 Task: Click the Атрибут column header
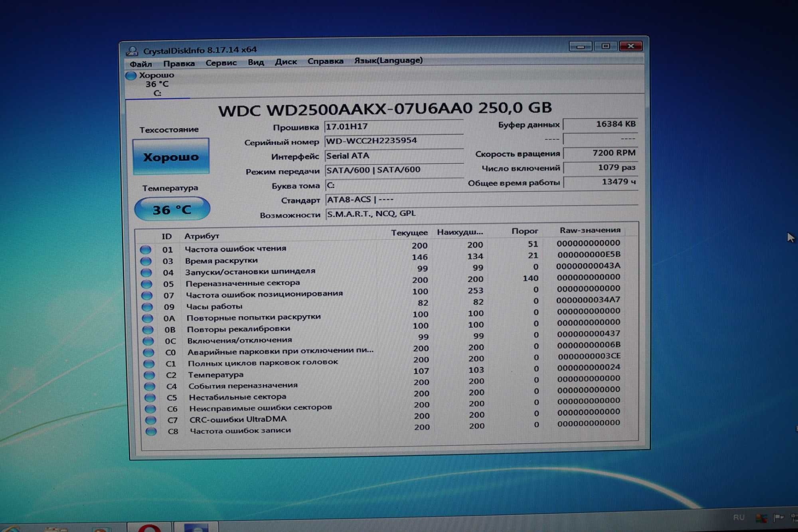(202, 236)
